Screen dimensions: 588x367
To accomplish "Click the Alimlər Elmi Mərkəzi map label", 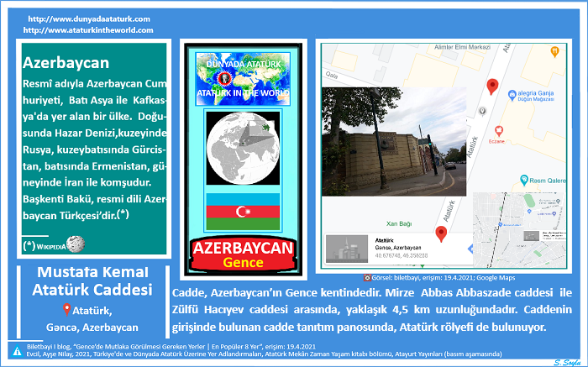I will (462, 47).
